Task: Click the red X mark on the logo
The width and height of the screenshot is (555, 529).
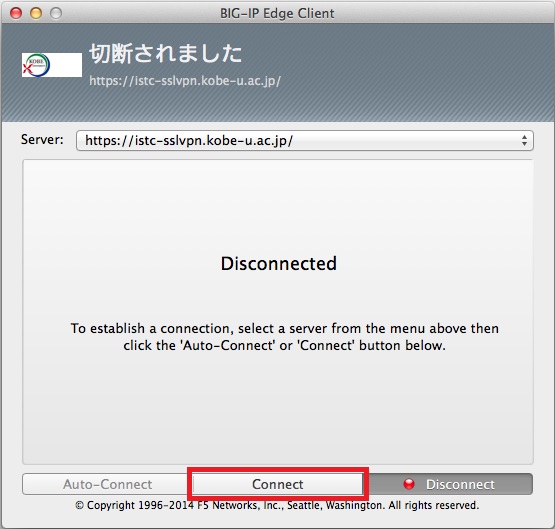Action: point(28,69)
